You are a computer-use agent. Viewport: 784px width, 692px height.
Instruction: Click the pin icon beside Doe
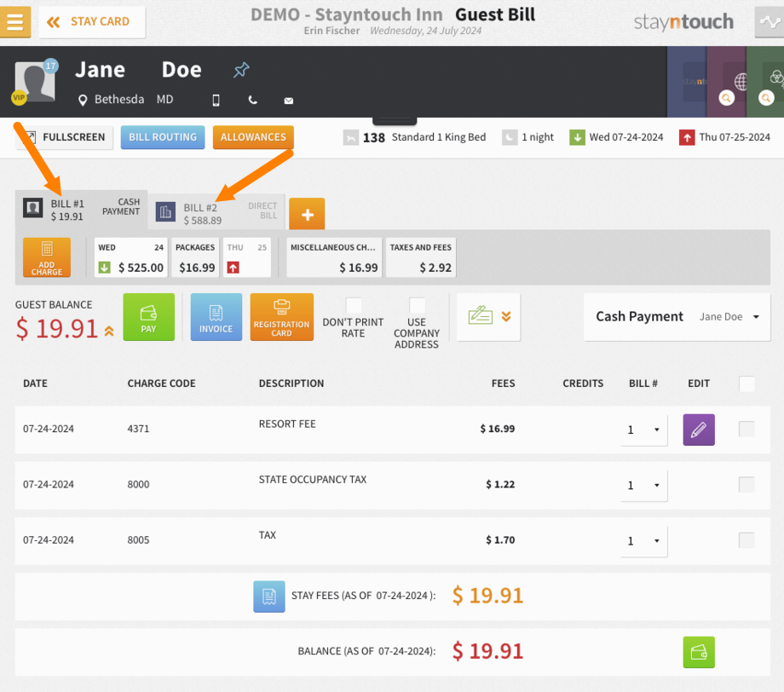(x=241, y=70)
